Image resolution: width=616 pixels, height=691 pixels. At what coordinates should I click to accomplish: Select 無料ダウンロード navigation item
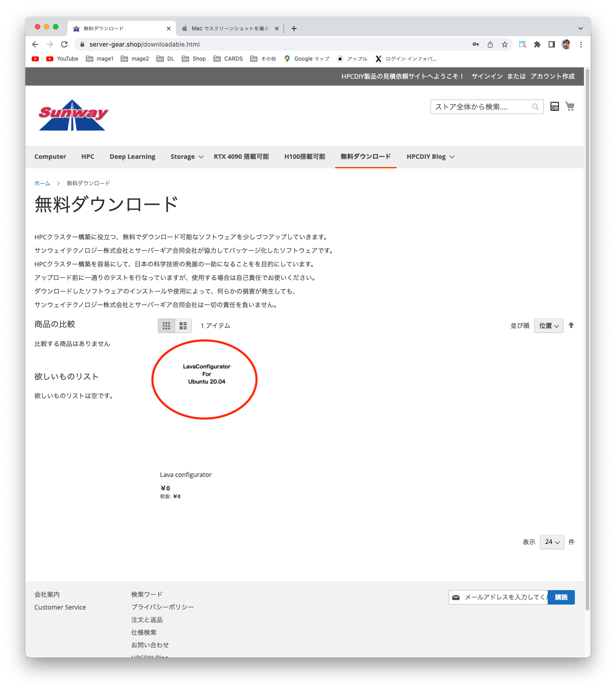366,157
